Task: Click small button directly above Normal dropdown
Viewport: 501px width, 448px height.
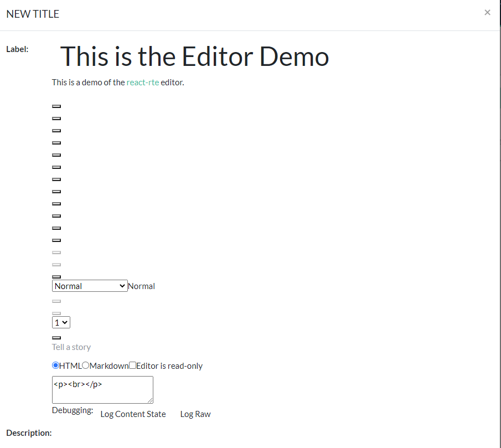Action: click(56, 277)
